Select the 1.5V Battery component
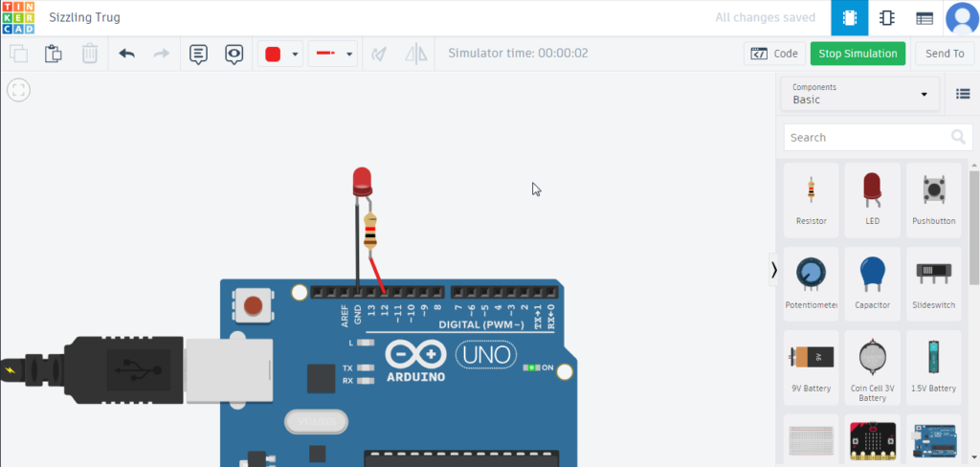This screenshot has width=980, height=467. click(x=934, y=367)
